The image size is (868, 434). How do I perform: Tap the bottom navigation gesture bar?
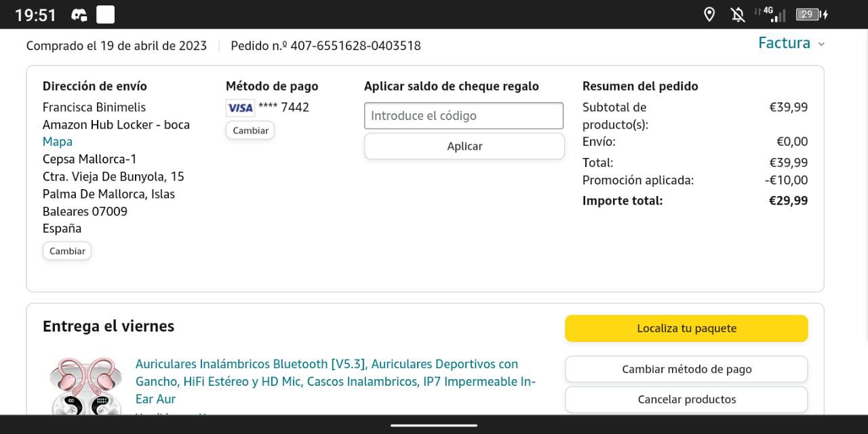434,426
